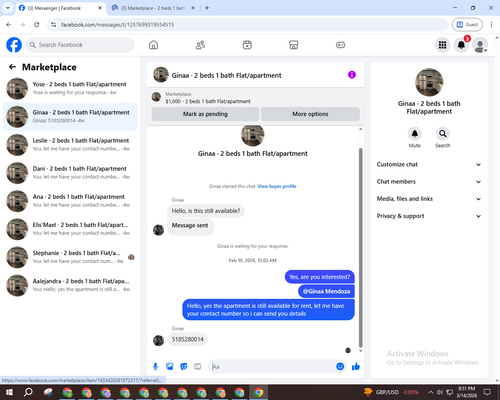Screen dimensions: 500x400
Task: Open the Chrome tab search dropdown
Action: click(8, 8)
